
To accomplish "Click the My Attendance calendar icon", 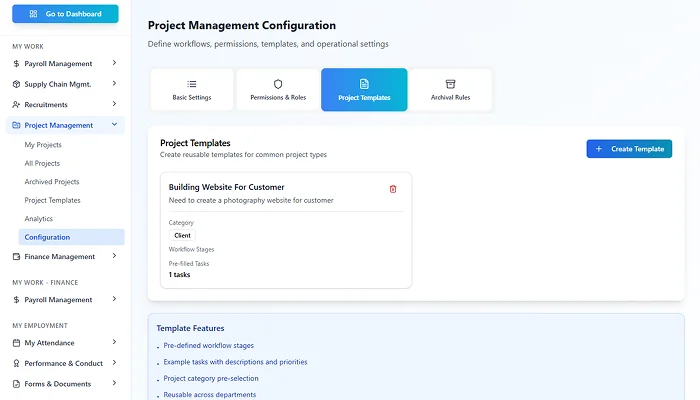I will pos(16,343).
